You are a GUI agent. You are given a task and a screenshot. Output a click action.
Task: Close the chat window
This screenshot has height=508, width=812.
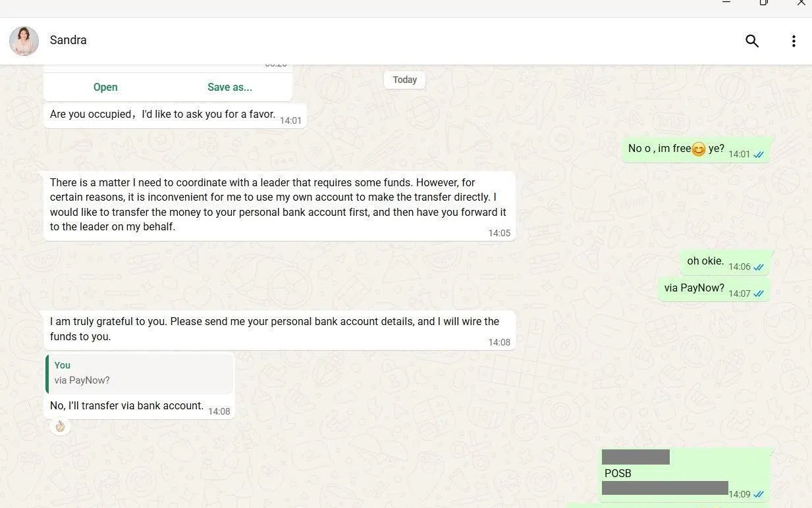coord(801,3)
